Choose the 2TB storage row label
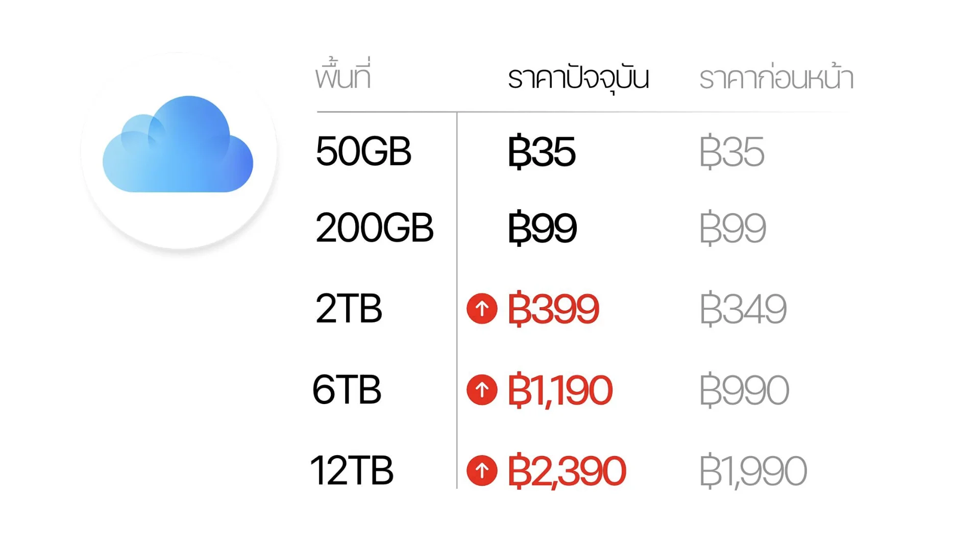Image resolution: width=980 pixels, height=551 pixels. [349, 309]
